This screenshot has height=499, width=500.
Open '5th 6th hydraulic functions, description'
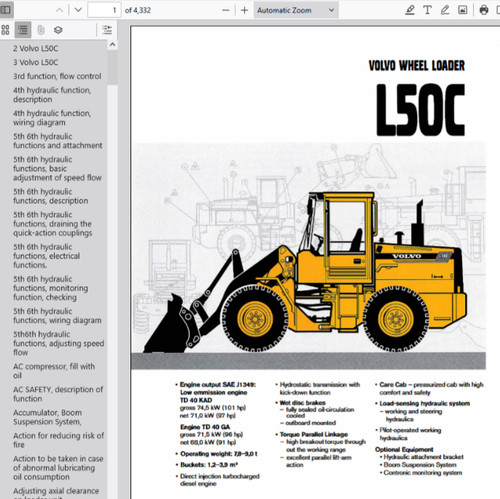[51, 196]
